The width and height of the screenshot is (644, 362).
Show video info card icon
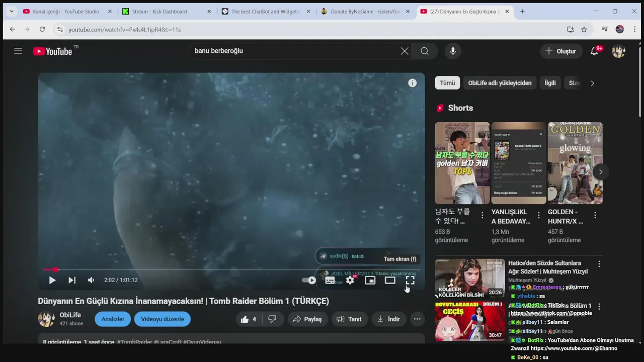pyautogui.click(x=413, y=83)
